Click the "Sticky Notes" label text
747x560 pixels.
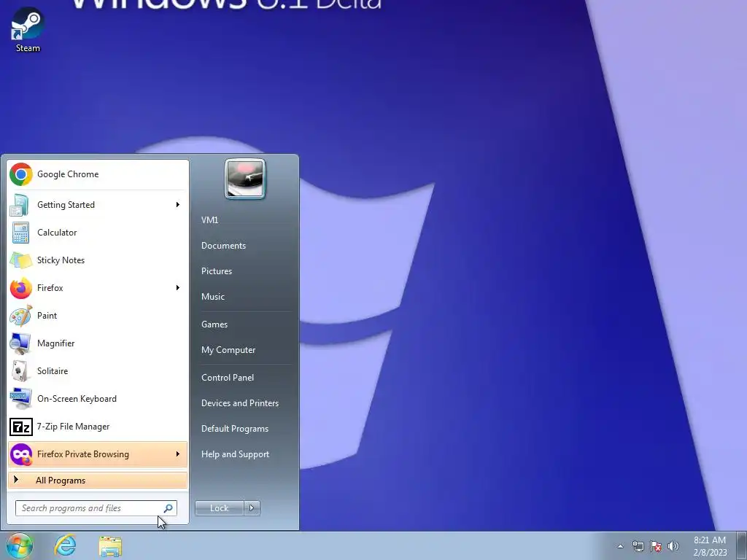point(61,260)
